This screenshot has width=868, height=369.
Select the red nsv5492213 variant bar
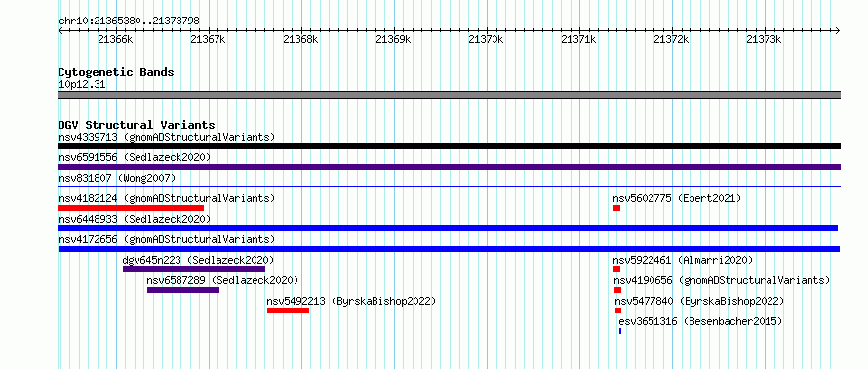pyautogui.click(x=288, y=310)
